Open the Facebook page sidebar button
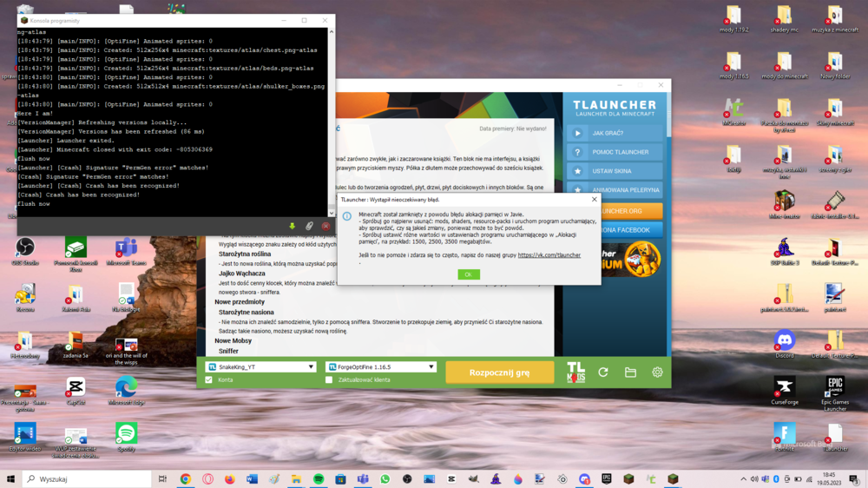Viewport: 868px width, 488px height. 632,230
